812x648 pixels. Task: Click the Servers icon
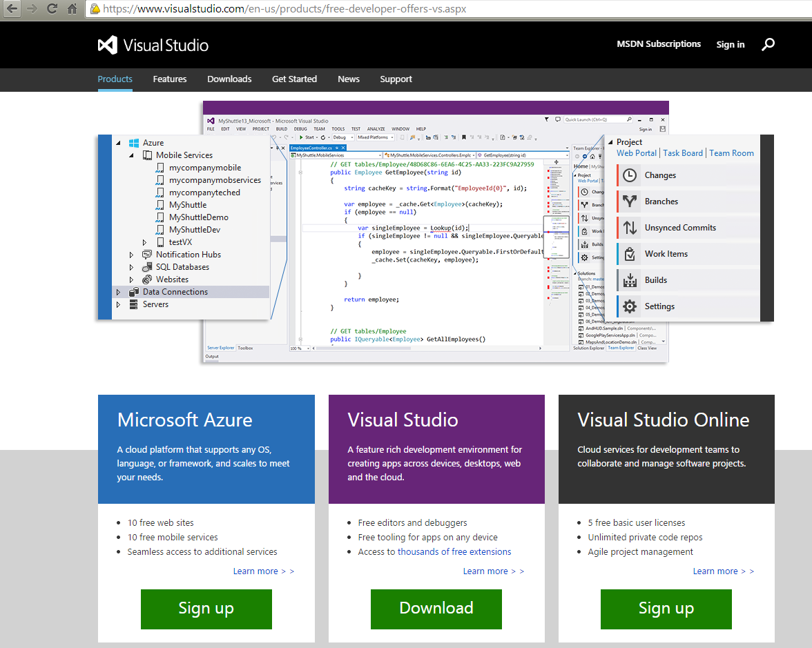click(134, 304)
